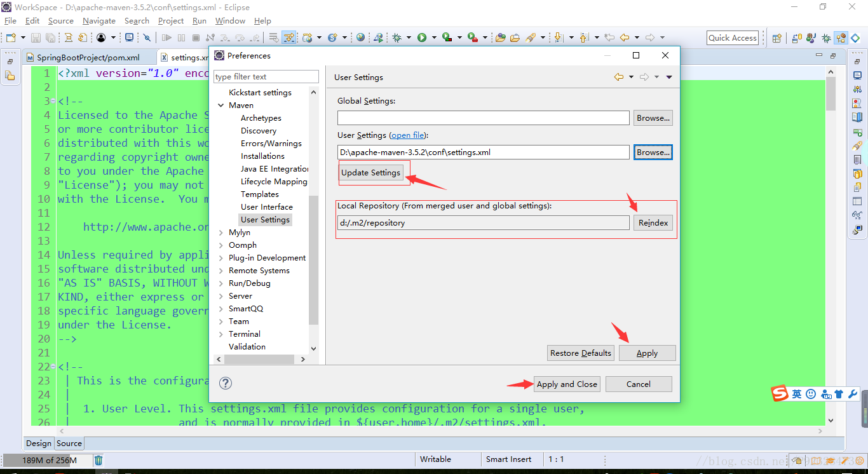This screenshot has width=868, height=474.
Task: Click the Skip All Breakpoints icon
Action: pos(147,38)
